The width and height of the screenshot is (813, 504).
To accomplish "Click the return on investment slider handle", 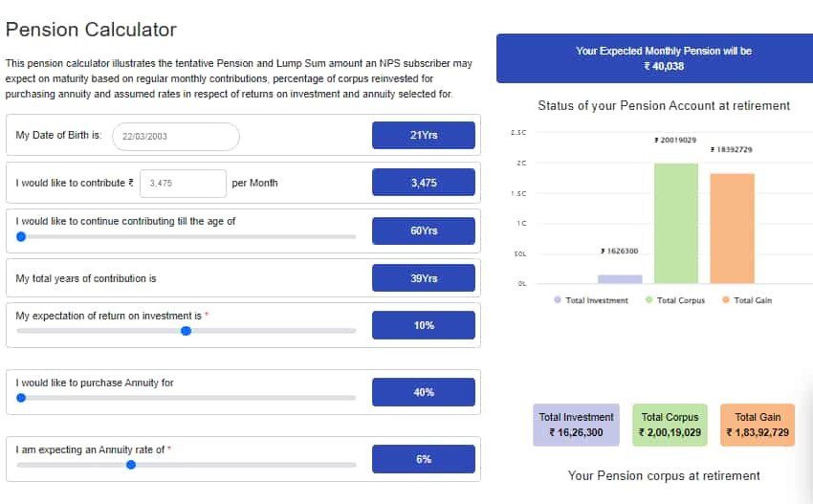I will coord(187,331).
